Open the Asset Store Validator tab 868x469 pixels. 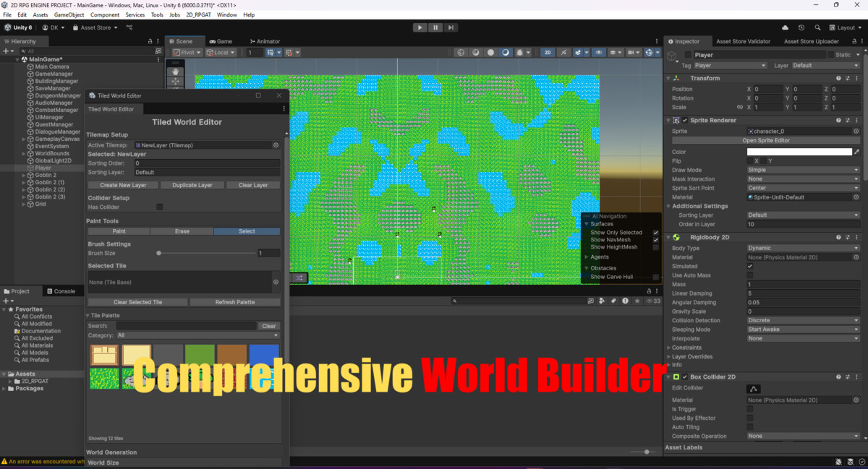tap(743, 41)
